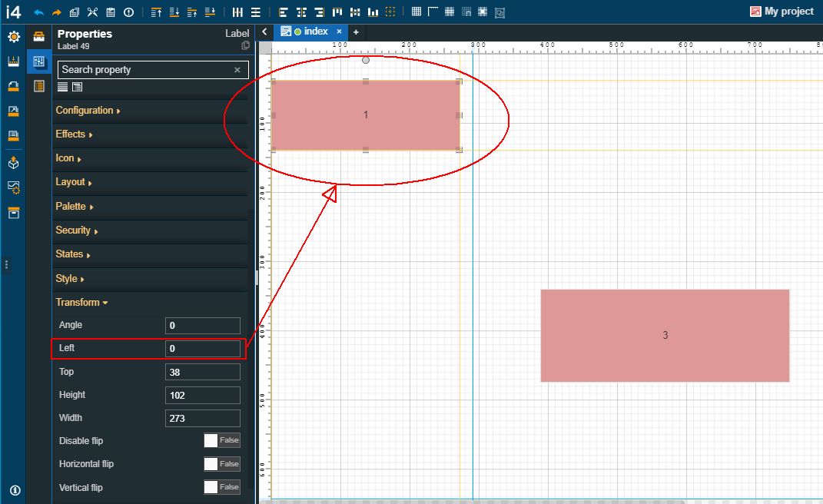
Task: Click the clipboard paste icon
Action: click(x=110, y=12)
